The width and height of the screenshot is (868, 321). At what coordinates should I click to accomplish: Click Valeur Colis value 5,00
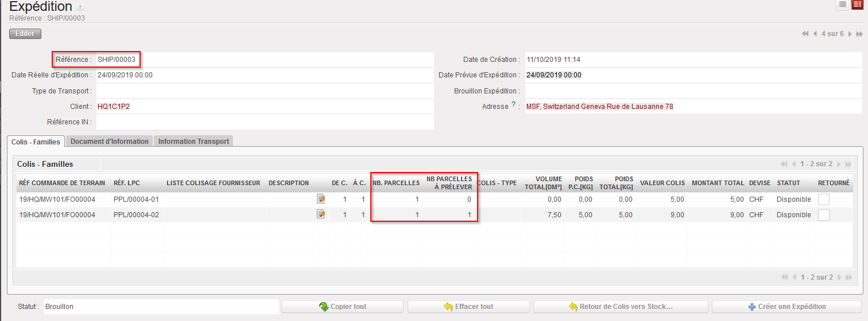pos(677,199)
